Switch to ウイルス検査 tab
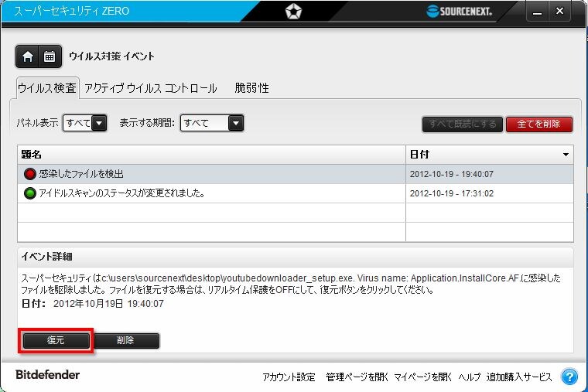 [x=47, y=88]
